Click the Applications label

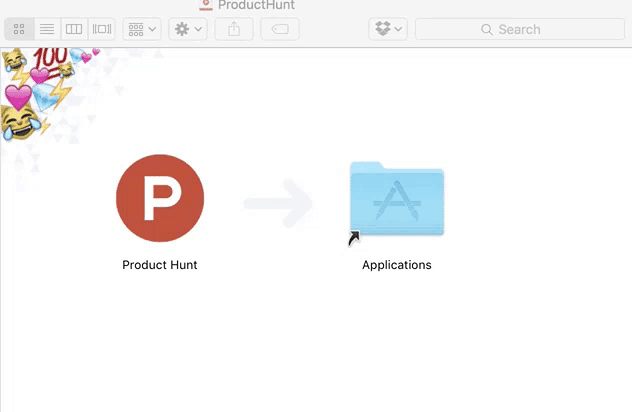coord(397,265)
